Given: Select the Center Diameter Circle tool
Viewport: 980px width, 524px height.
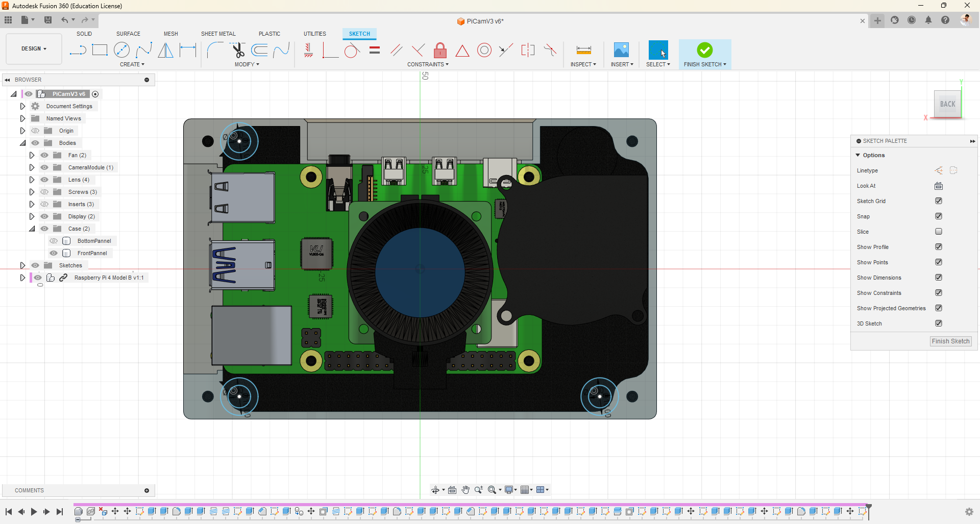Looking at the screenshot, I should [x=121, y=50].
